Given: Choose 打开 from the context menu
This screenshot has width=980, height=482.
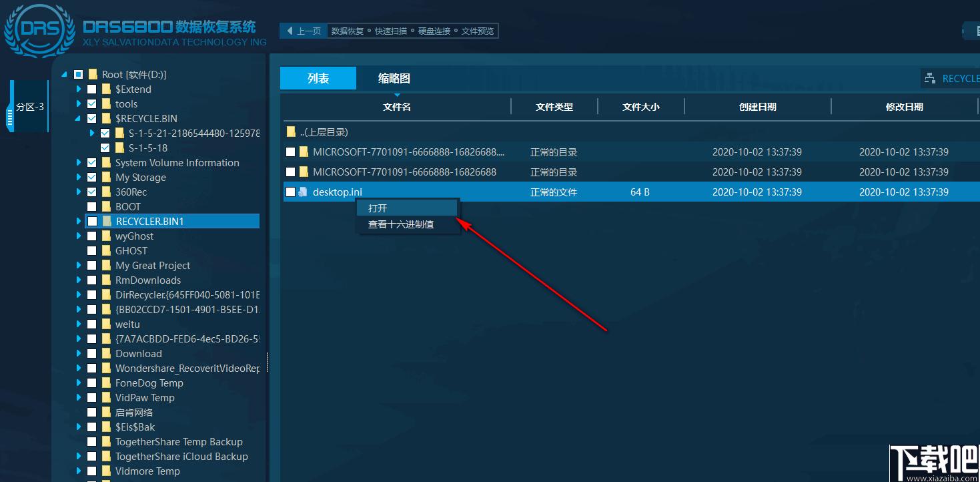Looking at the screenshot, I should [x=408, y=208].
